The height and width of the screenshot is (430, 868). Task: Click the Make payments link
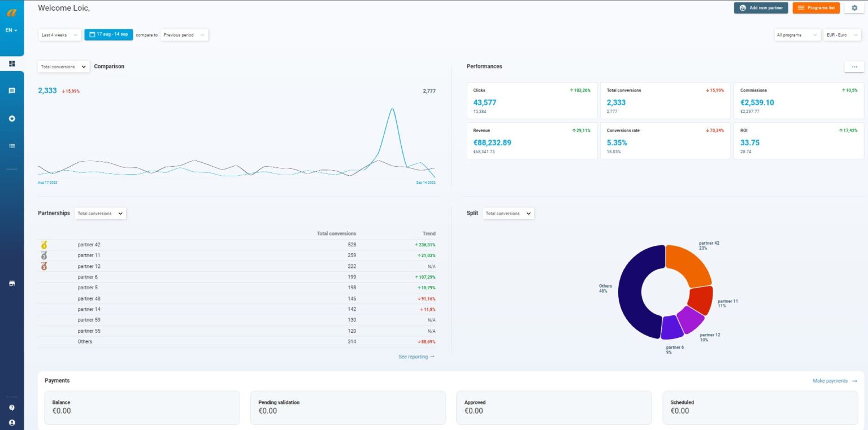tap(830, 380)
